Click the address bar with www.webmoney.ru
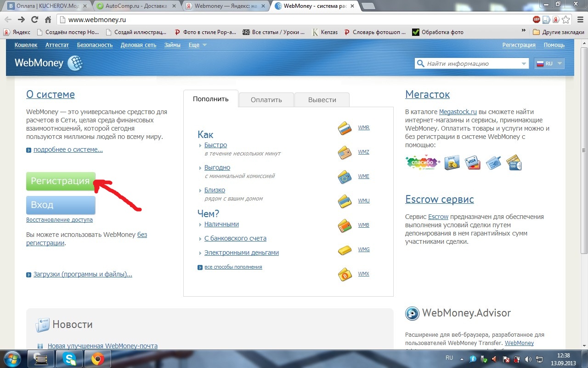 [294, 20]
